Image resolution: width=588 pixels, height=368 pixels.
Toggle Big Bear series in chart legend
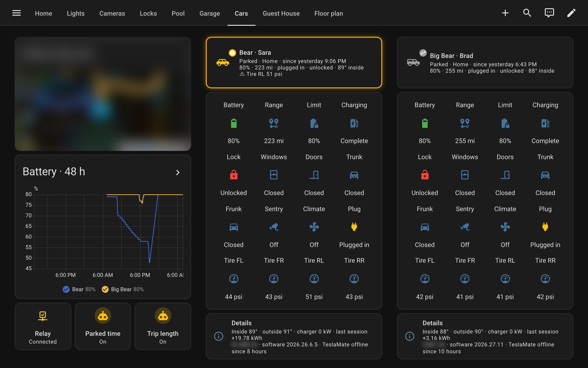click(x=123, y=289)
